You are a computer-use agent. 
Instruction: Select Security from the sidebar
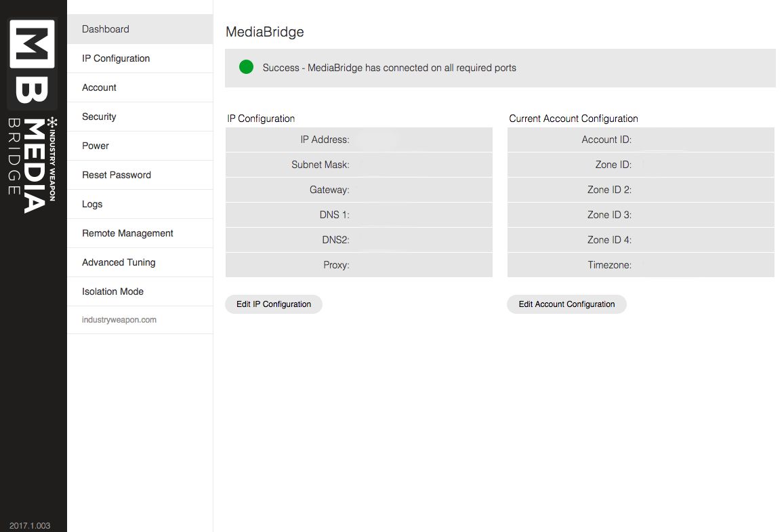click(140, 117)
